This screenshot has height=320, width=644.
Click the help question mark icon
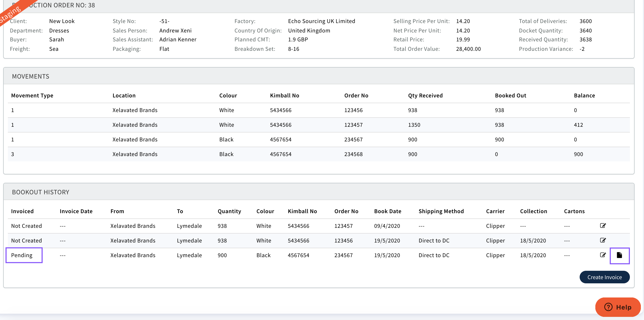(608, 307)
